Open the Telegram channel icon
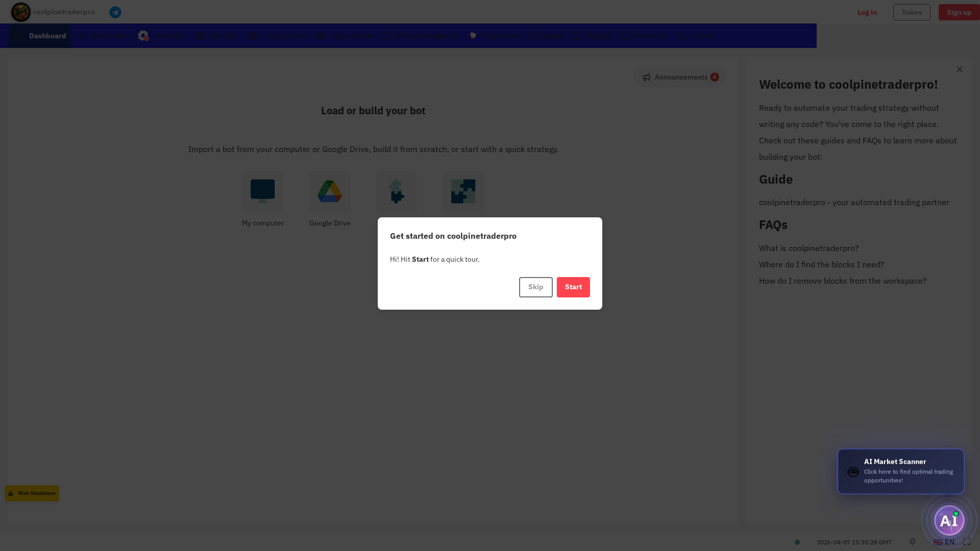Viewport: 980px width, 551px height. coord(115,12)
